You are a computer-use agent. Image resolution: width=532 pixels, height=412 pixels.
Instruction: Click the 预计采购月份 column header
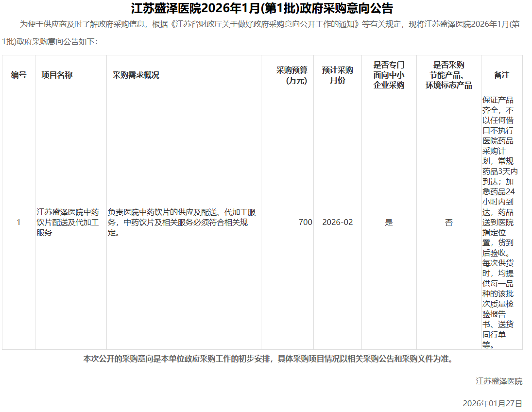(337, 75)
